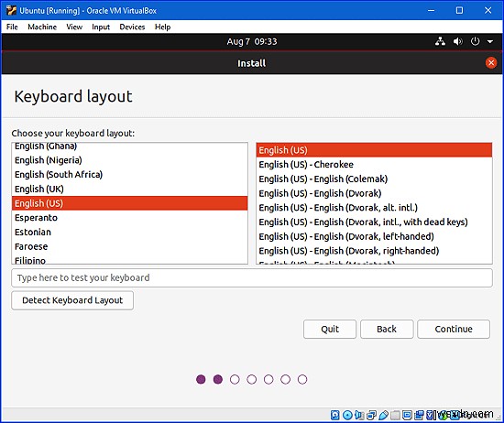Select English (UK) layout
This screenshot has width=504, height=423.
point(129,189)
